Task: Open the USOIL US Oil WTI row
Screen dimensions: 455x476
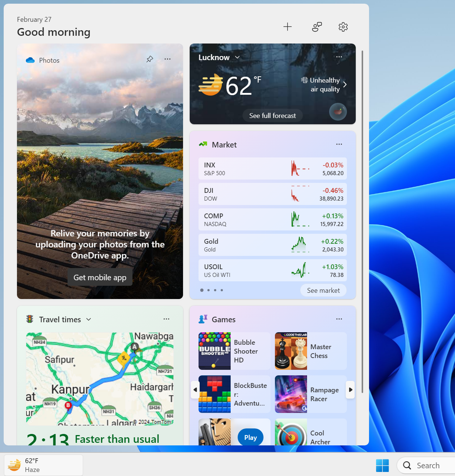Action: 273,270
